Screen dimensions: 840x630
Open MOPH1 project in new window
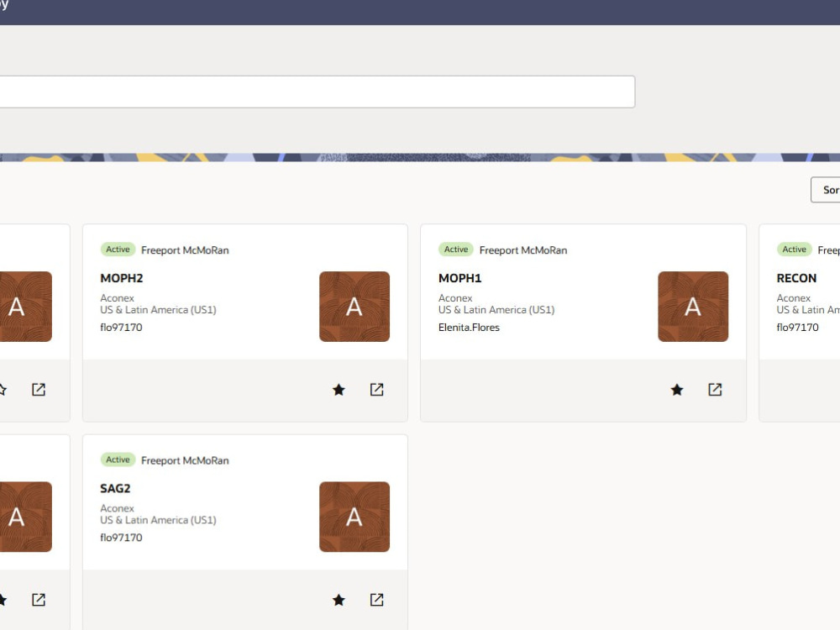tap(715, 390)
